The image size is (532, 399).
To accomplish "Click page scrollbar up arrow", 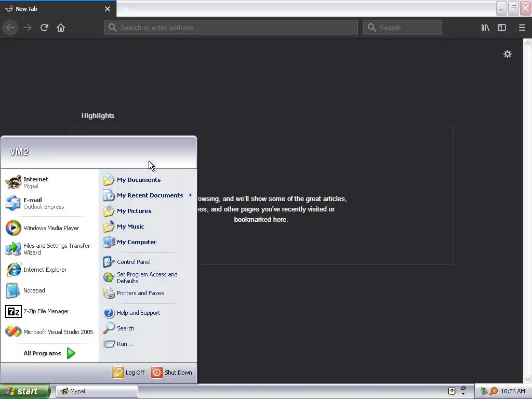I will pyautogui.click(x=527, y=43).
